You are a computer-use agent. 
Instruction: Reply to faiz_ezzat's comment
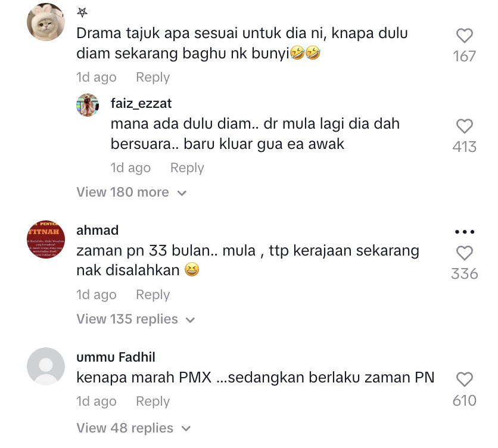pyautogui.click(x=187, y=168)
